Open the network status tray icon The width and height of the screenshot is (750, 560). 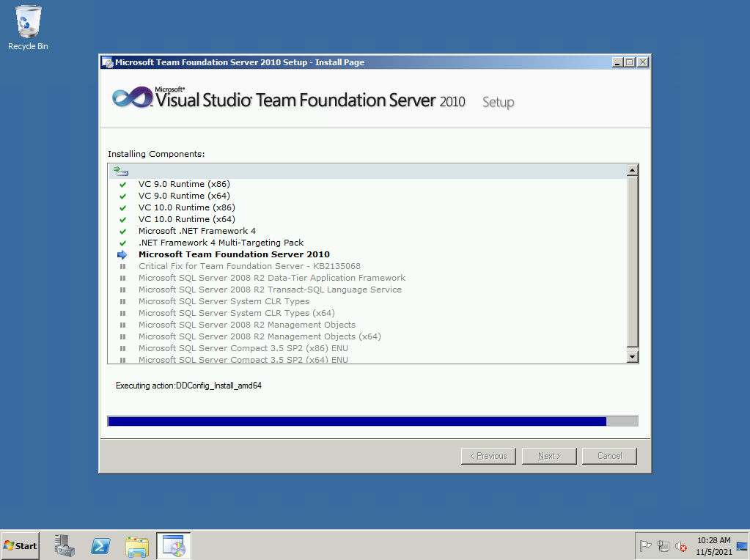tap(663, 546)
